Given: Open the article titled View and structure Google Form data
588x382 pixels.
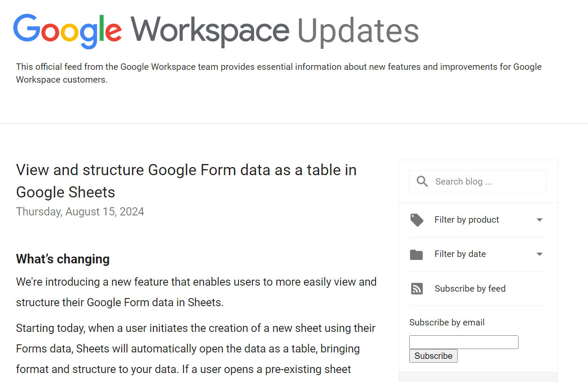Looking at the screenshot, I should [186, 181].
